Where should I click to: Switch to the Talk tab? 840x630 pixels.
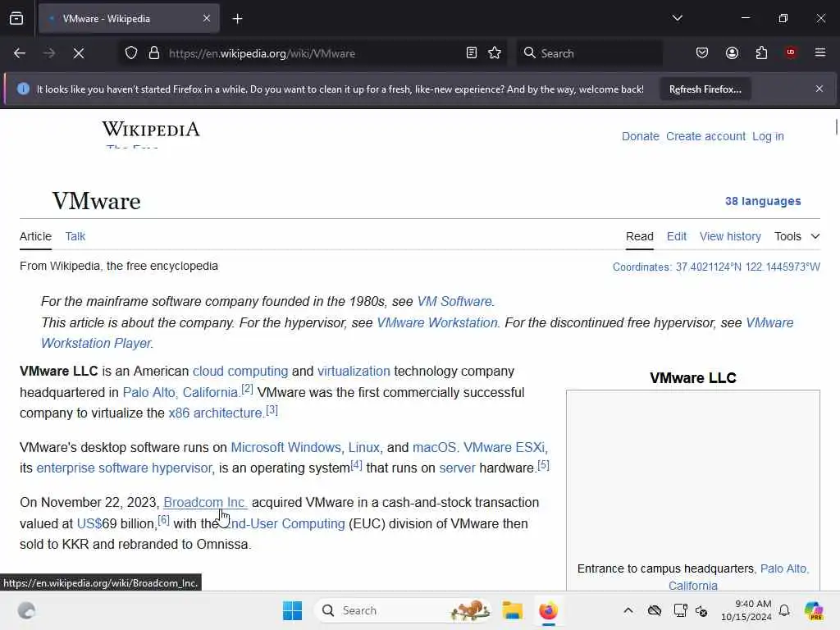tap(75, 236)
